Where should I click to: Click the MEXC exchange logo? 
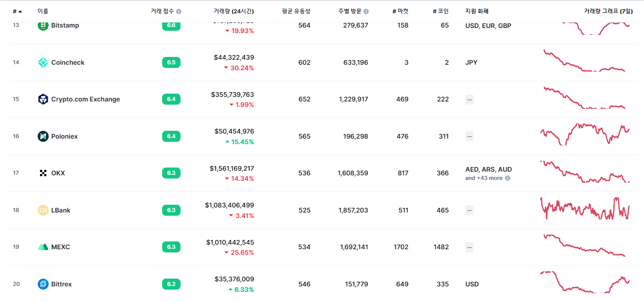click(x=43, y=247)
